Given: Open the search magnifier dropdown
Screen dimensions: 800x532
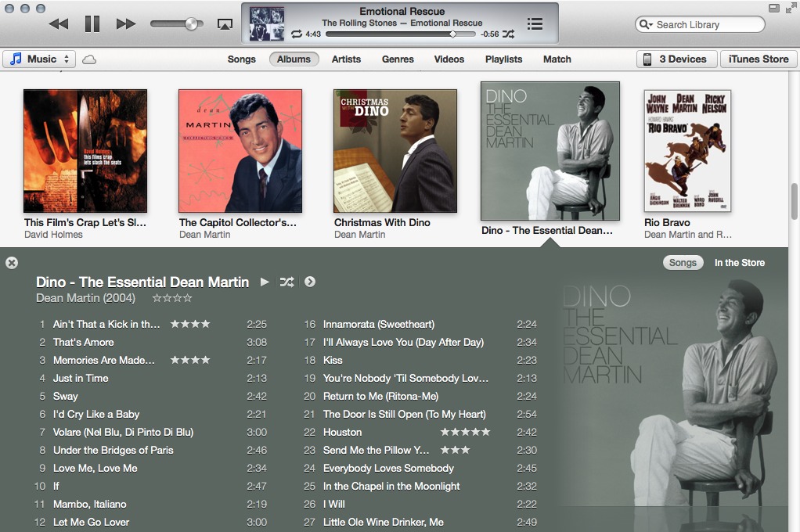Looking at the screenshot, I should (x=646, y=24).
